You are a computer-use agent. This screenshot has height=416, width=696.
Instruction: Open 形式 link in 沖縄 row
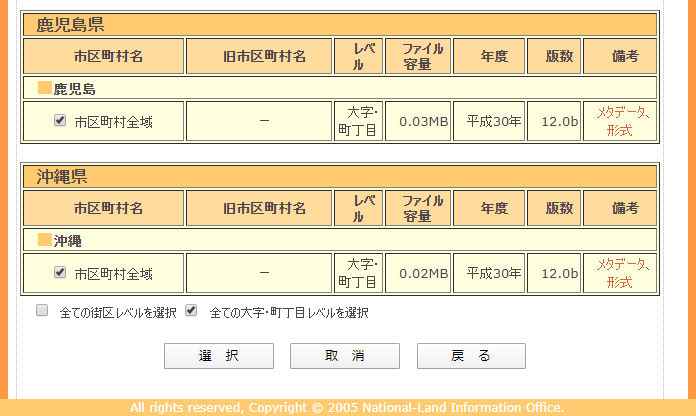[619, 283]
